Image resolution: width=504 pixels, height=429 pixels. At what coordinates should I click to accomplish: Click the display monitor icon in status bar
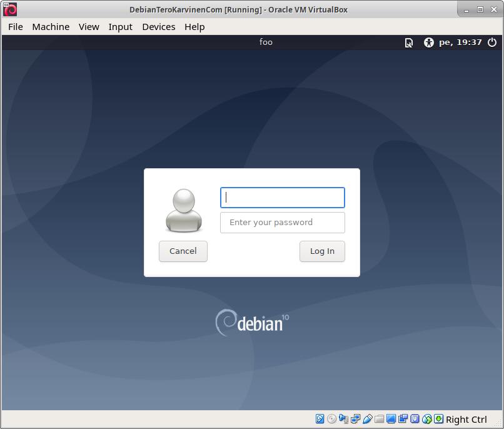click(x=391, y=419)
